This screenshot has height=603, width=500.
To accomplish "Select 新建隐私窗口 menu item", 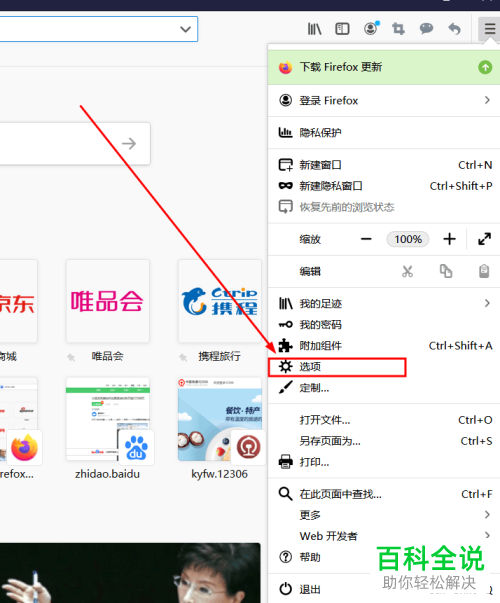I will tap(384, 186).
